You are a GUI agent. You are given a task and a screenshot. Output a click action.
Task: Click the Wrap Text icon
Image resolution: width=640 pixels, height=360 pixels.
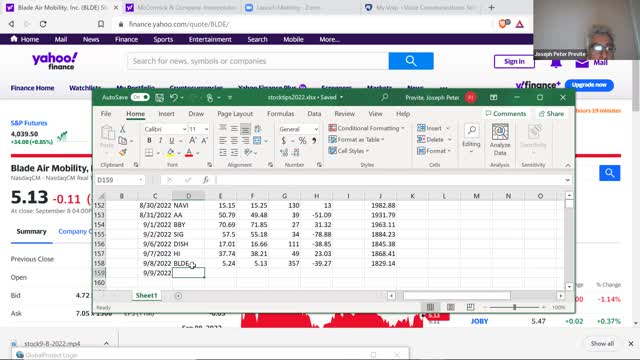pos(258,129)
